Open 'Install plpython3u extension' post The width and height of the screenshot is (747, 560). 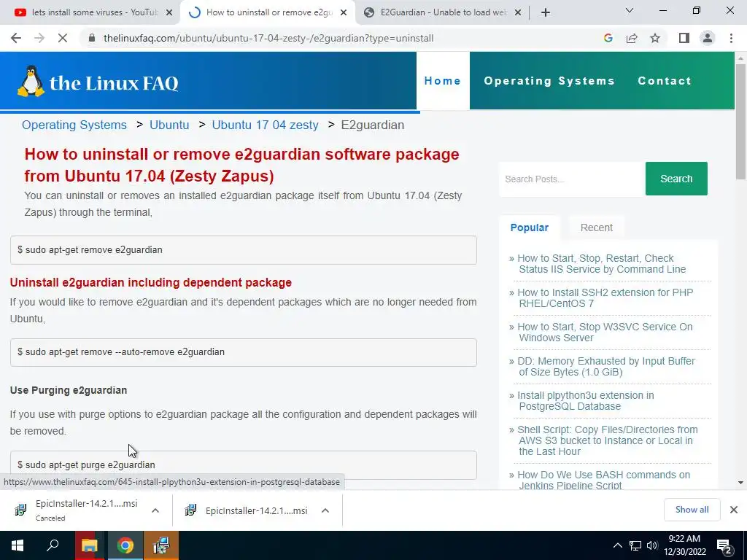point(586,401)
